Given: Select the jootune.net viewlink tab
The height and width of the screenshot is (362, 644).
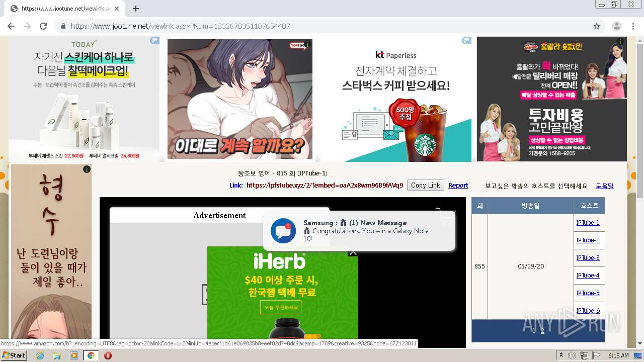Looking at the screenshot, I should [x=64, y=9].
